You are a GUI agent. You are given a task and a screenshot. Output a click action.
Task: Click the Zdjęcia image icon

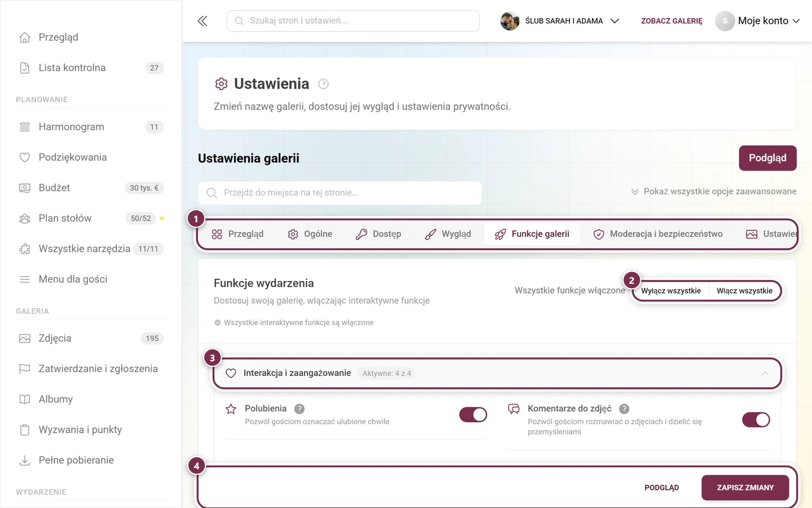(x=25, y=339)
